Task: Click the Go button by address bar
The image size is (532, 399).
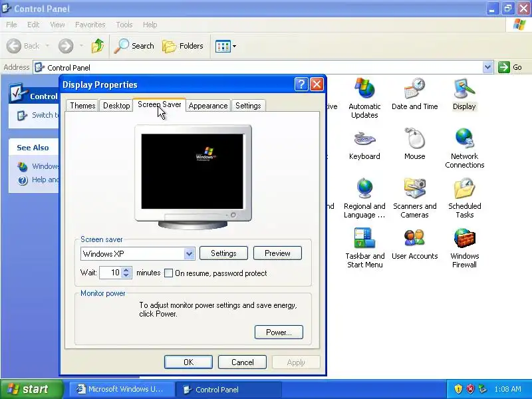Action: tap(510, 67)
